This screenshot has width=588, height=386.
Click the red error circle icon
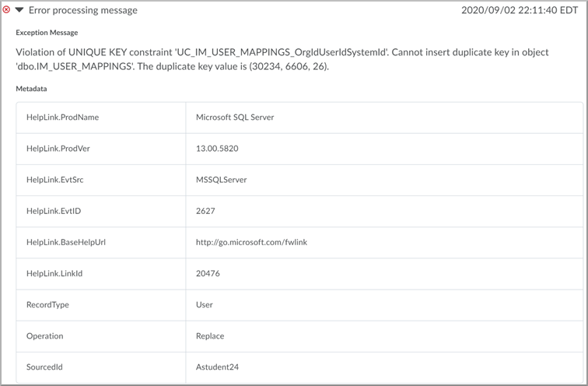tap(6, 10)
